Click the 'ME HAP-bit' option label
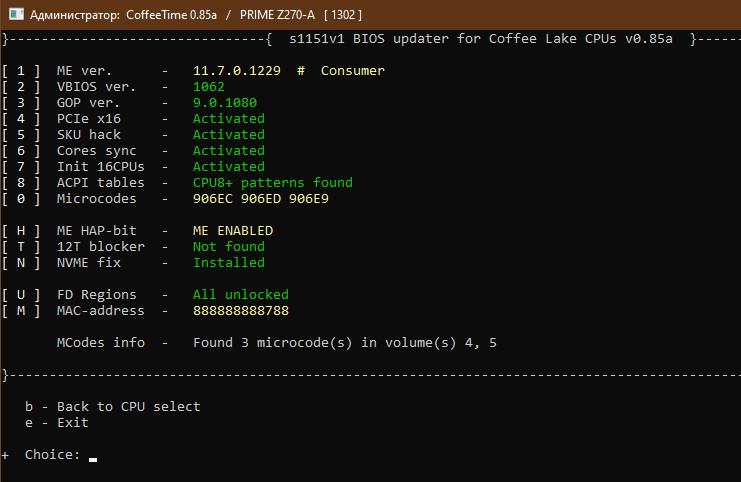The height and width of the screenshot is (482, 741). click(96, 231)
